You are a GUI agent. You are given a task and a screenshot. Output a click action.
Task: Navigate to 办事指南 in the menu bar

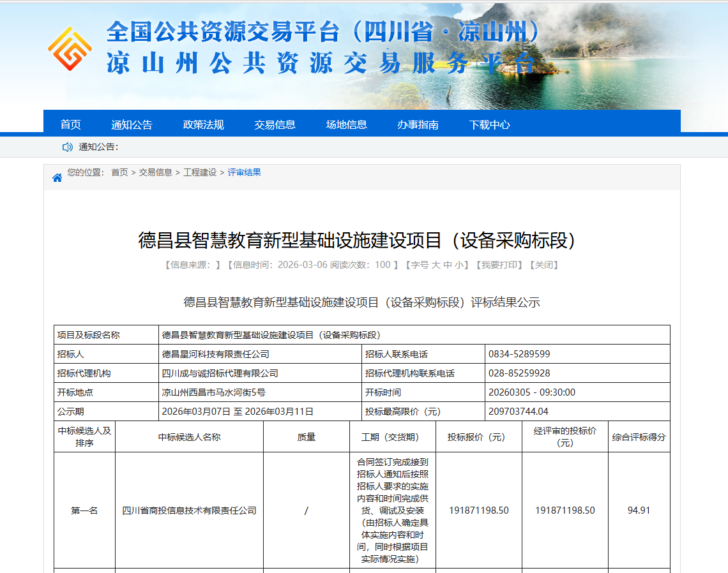418,124
